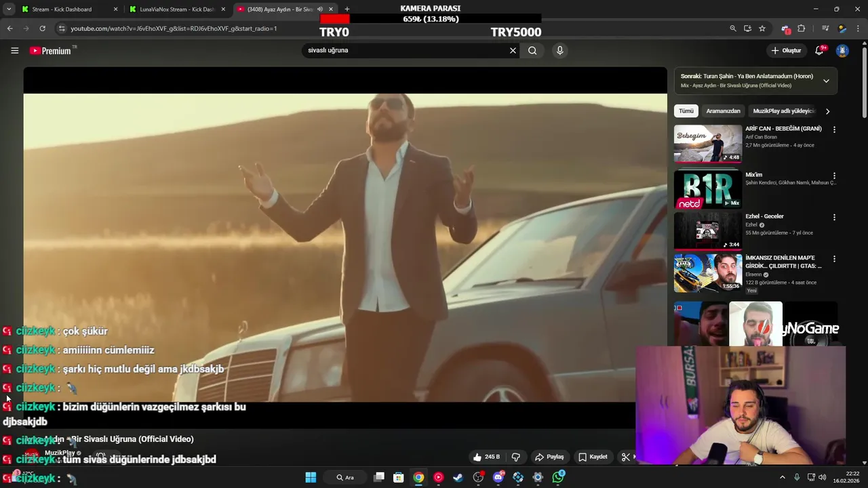Switch to LunaViaNox Stream - Kick tab
This screenshot has height=488, width=868.
click(176, 9)
